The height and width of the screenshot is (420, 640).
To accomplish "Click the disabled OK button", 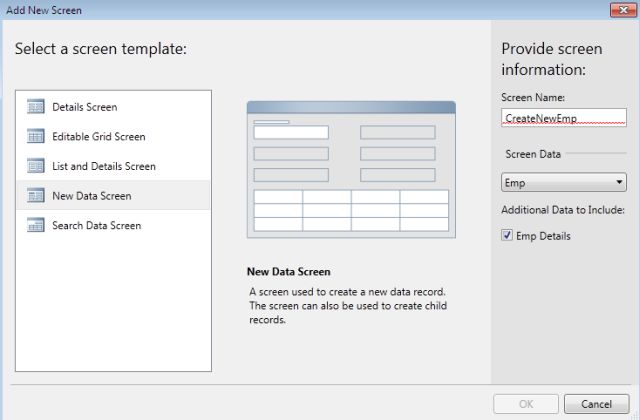I will pos(526,404).
